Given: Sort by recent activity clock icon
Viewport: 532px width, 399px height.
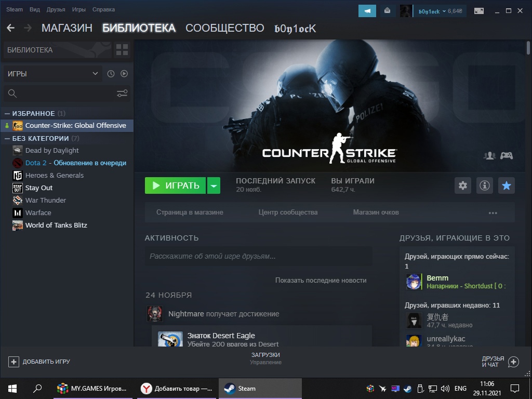Looking at the screenshot, I should (111, 74).
